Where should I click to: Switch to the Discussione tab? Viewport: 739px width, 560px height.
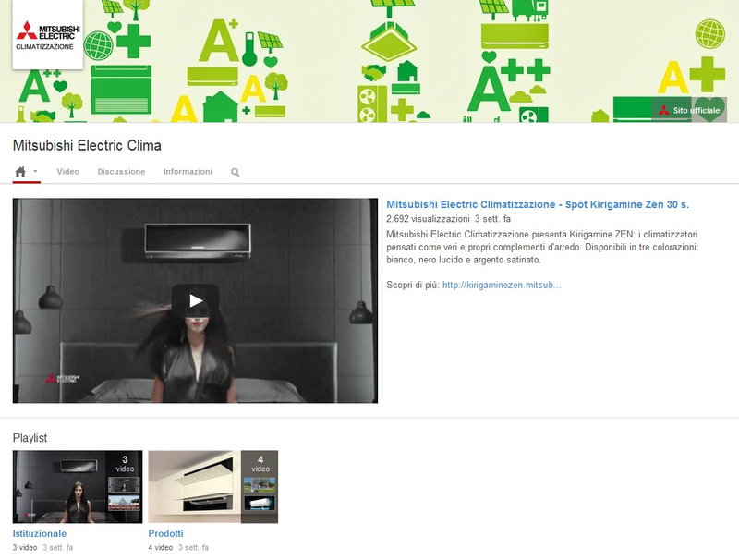click(x=121, y=172)
